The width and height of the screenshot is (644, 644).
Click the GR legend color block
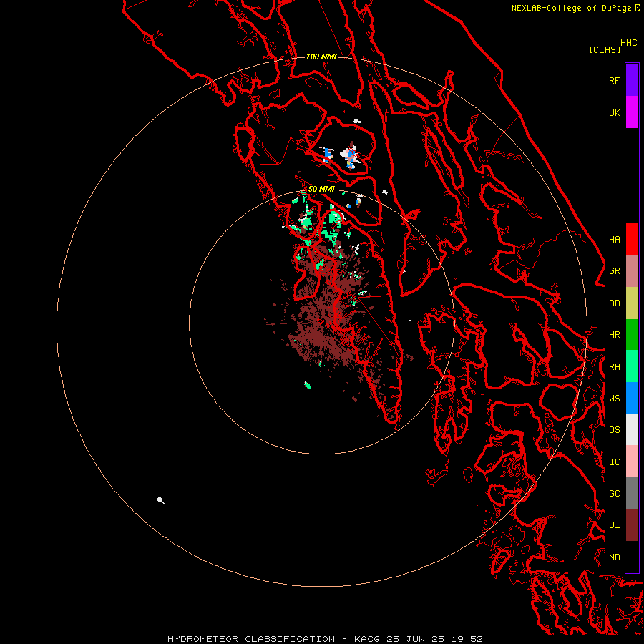coord(632,271)
